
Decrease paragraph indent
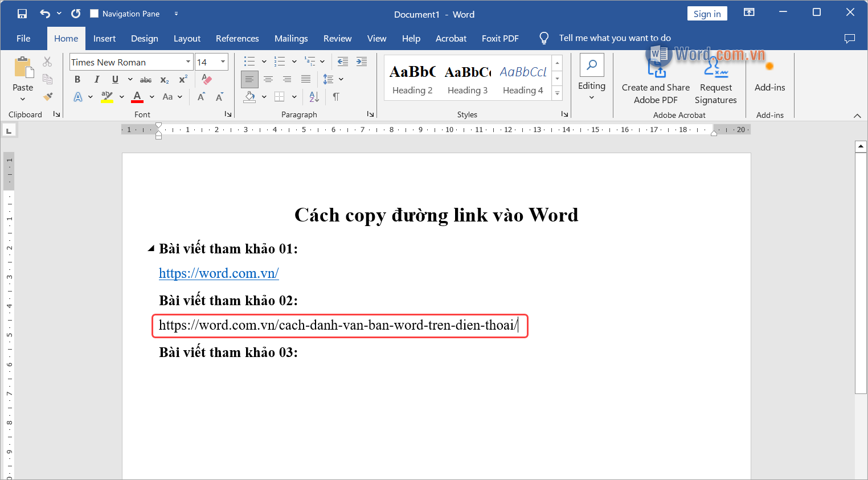pos(343,61)
